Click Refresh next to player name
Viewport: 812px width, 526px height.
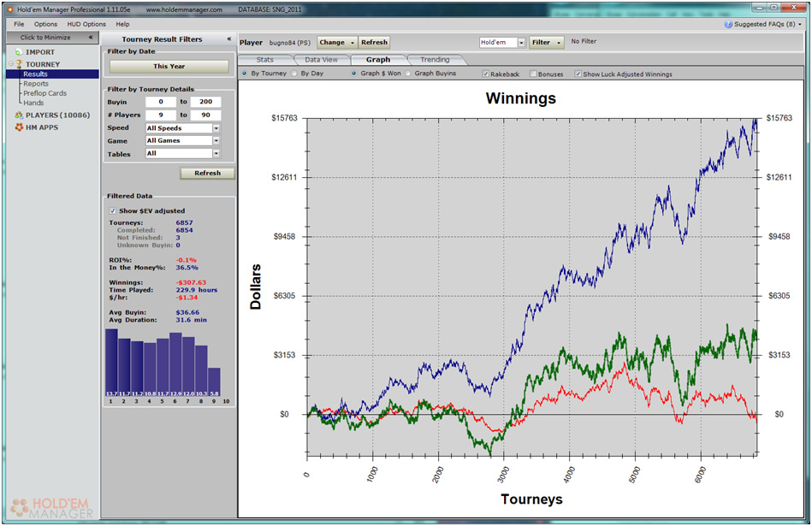point(374,43)
